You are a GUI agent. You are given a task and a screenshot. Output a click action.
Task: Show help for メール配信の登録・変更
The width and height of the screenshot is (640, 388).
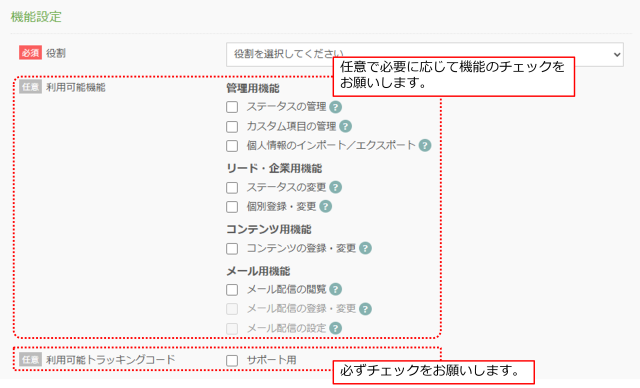click(365, 309)
